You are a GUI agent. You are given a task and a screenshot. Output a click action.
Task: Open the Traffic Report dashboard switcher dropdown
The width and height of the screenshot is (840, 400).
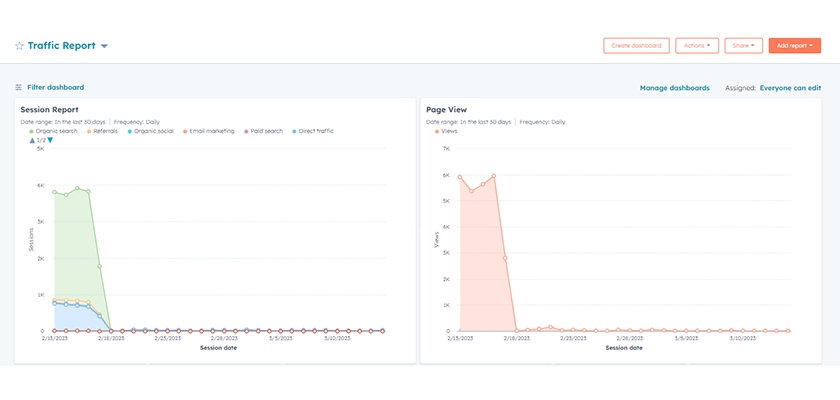point(104,46)
